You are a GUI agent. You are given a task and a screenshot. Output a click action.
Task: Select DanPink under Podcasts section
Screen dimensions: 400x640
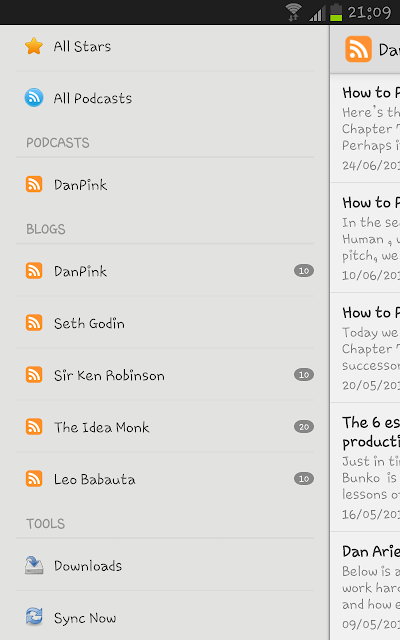[x=165, y=184]
